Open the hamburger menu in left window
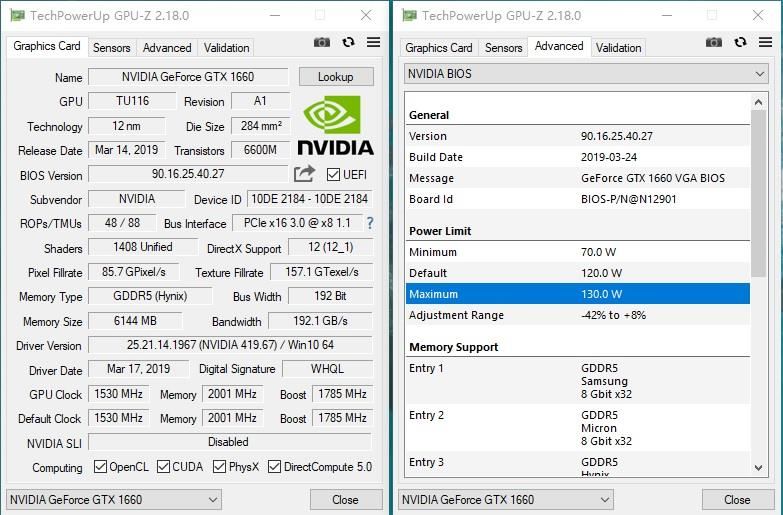This screenshot has width=783, height=515. coord(373,43)
